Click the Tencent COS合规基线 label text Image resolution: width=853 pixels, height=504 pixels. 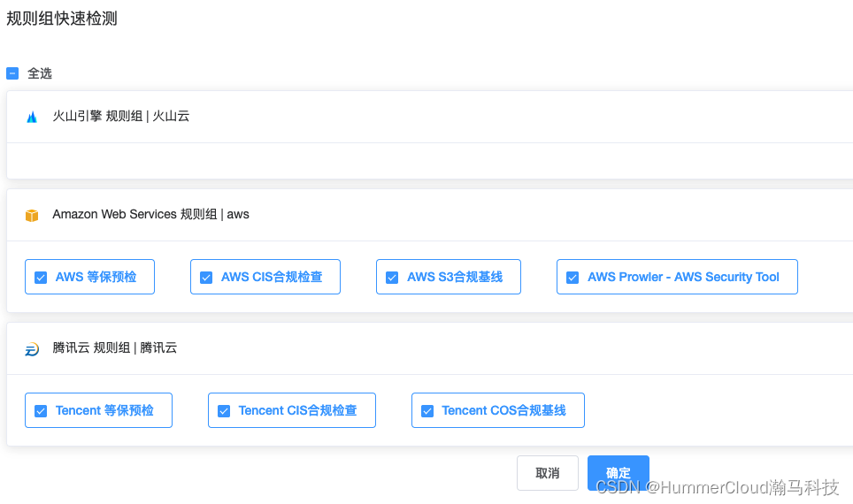pyautogui.click(x=503, y=410)
